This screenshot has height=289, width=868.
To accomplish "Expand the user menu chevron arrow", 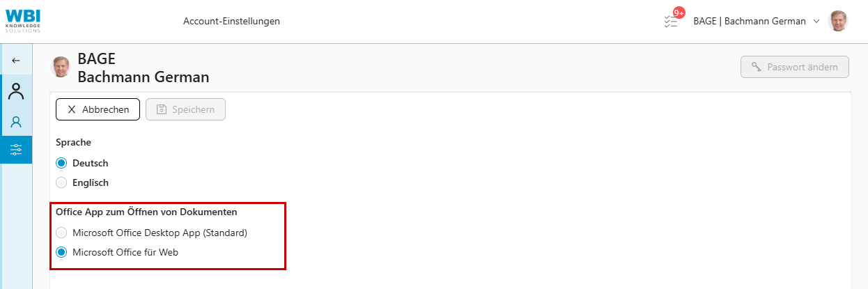I will tap(816, 21).
